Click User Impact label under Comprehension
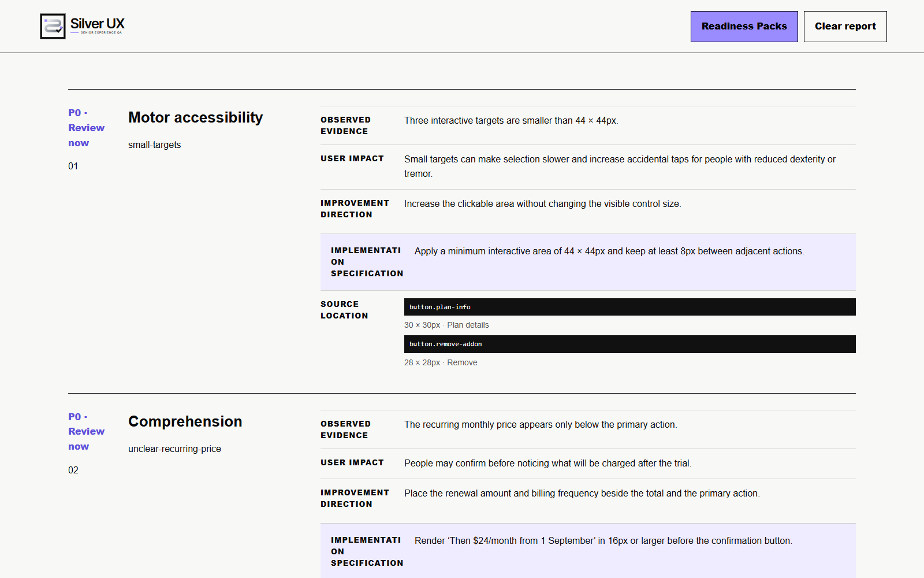 click(x=352, y=462)
